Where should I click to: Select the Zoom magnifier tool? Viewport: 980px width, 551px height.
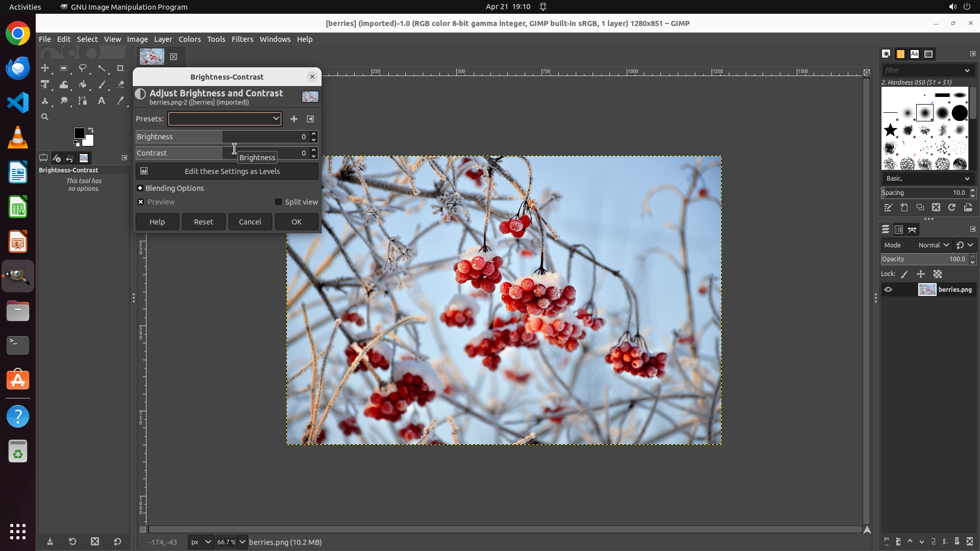[45, 117]
